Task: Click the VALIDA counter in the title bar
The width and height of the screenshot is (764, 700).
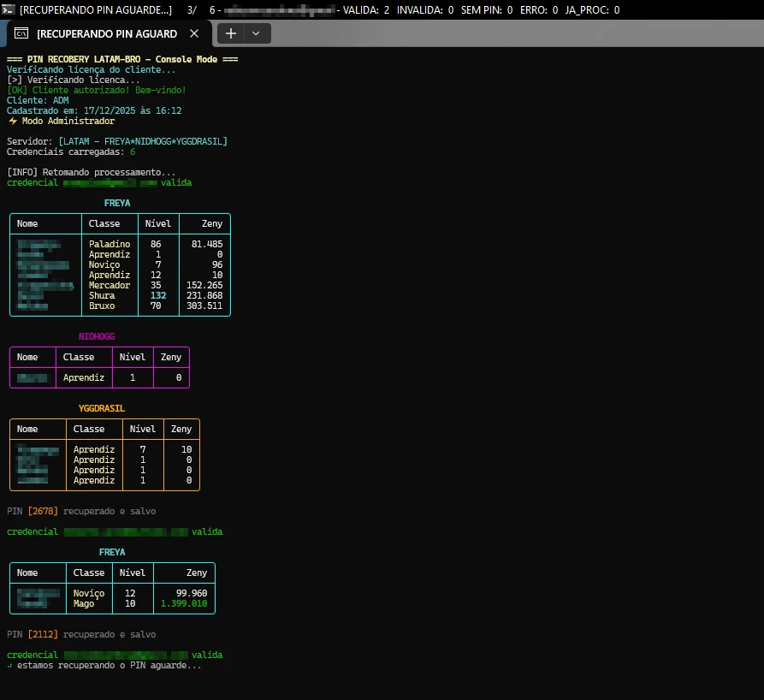Action: point(366,9)
